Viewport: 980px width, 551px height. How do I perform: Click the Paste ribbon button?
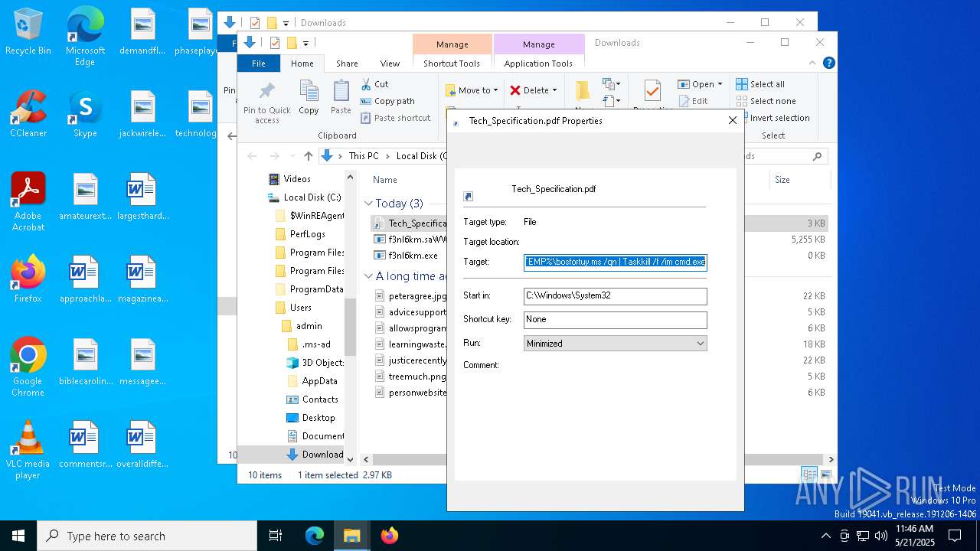341,97
